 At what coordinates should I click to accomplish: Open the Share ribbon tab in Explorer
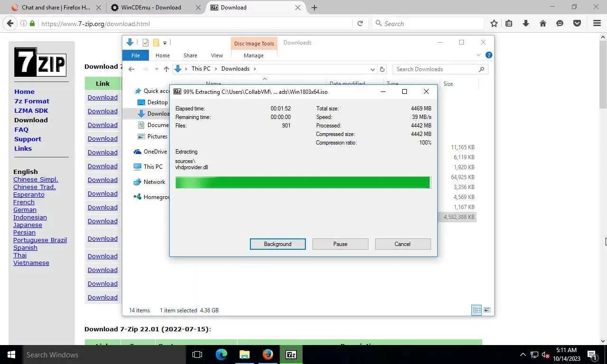click(190, 55)
